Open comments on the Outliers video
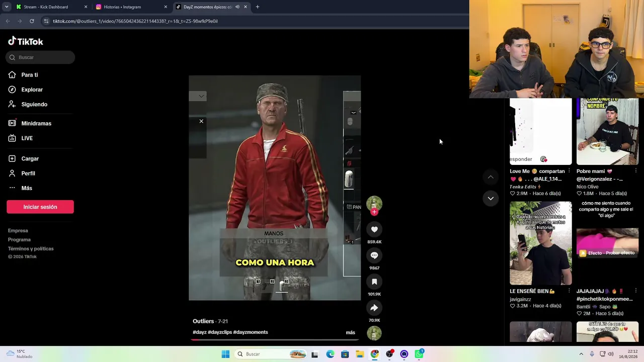 click(x=374, y=255)
